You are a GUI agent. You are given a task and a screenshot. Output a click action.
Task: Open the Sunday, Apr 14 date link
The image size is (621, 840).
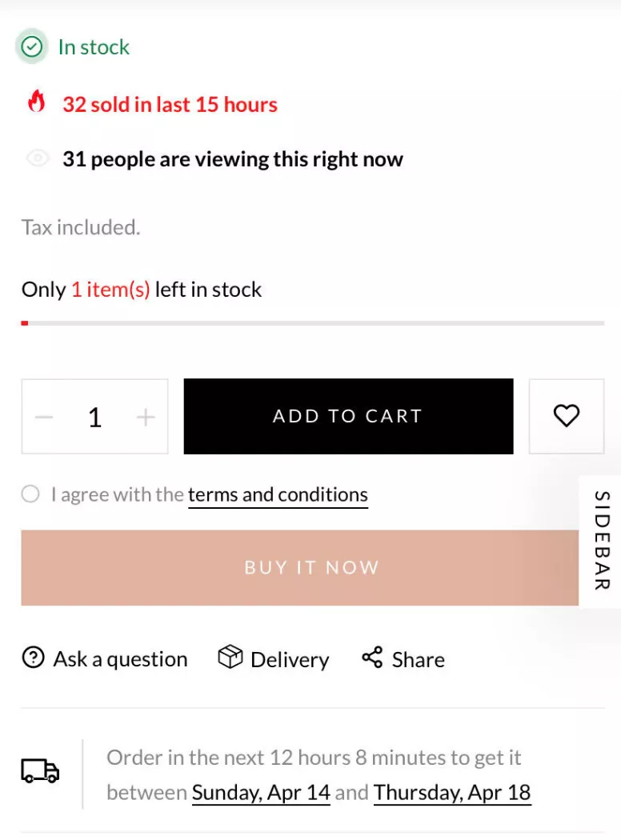coord(261,793)
